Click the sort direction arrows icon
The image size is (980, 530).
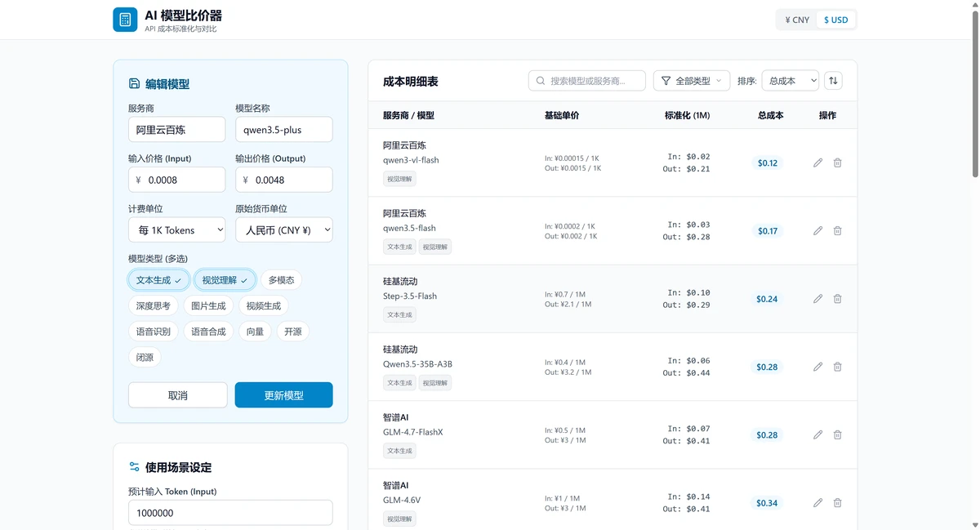click(x=833, y=80)
